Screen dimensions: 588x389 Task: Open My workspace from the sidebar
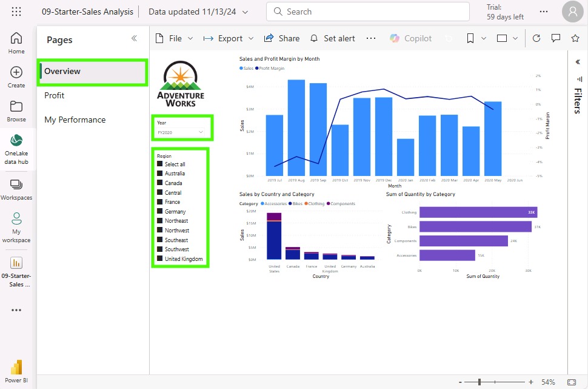[x=16, y=225]
